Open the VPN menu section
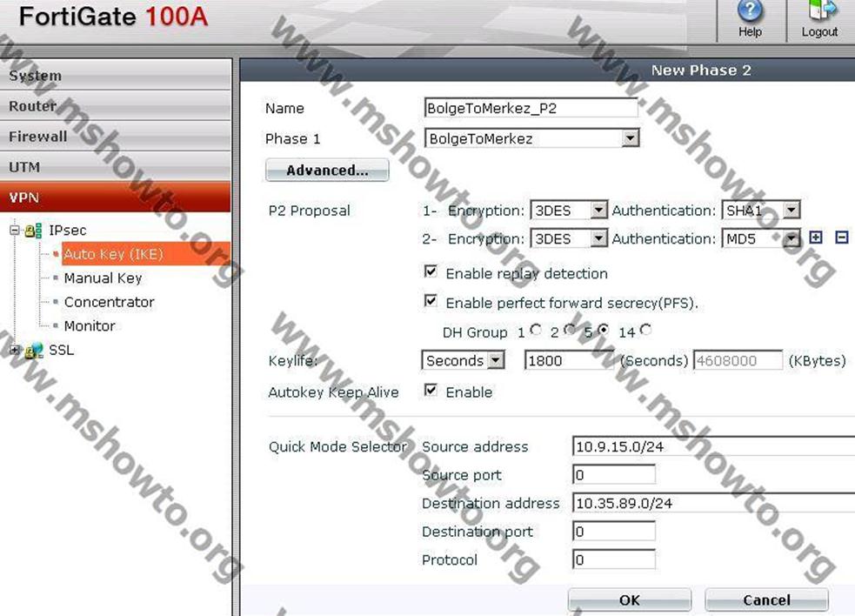Screen dimensions: 855x616 116,198
